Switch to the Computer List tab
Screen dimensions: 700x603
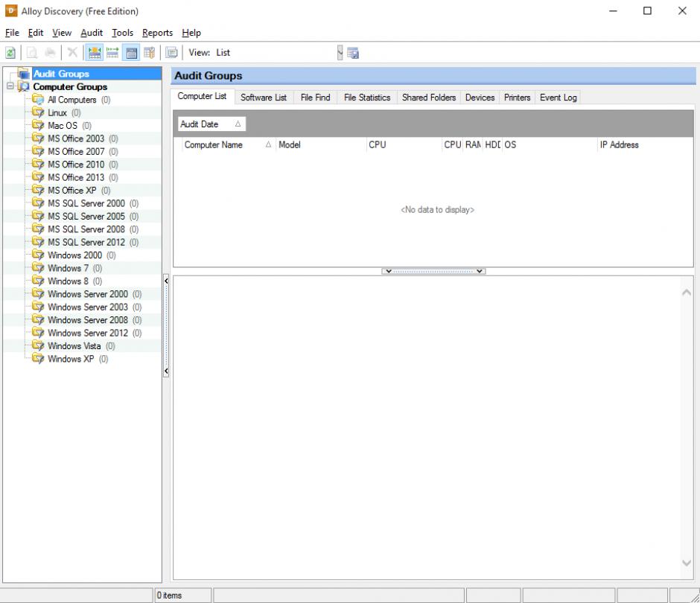click(203, 97)
